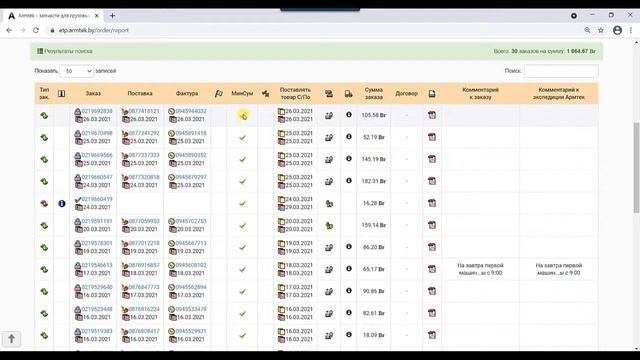Viewport: 640px width, 360px height.
Task: Open Фактура link in 145.19 Br row
Action: pos(191,155)
